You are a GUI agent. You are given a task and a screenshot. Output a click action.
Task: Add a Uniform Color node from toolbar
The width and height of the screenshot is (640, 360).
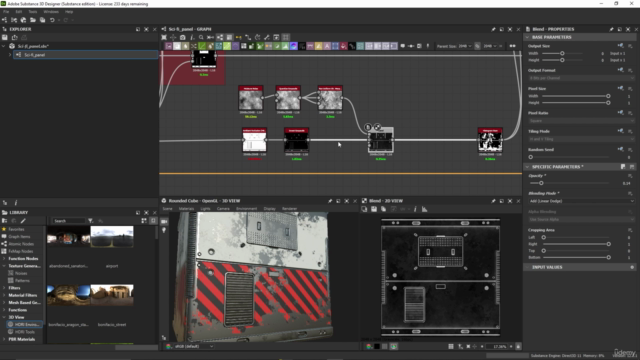pyautogui.click(x=344, y=46)
